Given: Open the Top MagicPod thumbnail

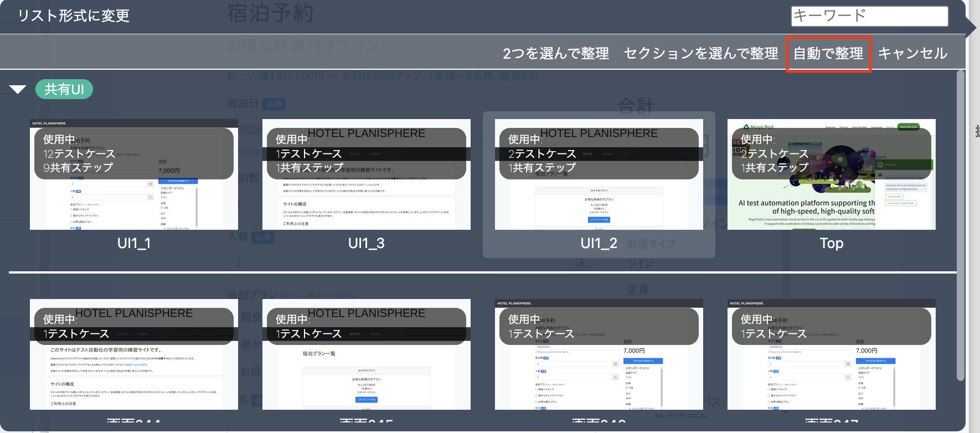Looking at the screenshot, I should click(832, 174).
